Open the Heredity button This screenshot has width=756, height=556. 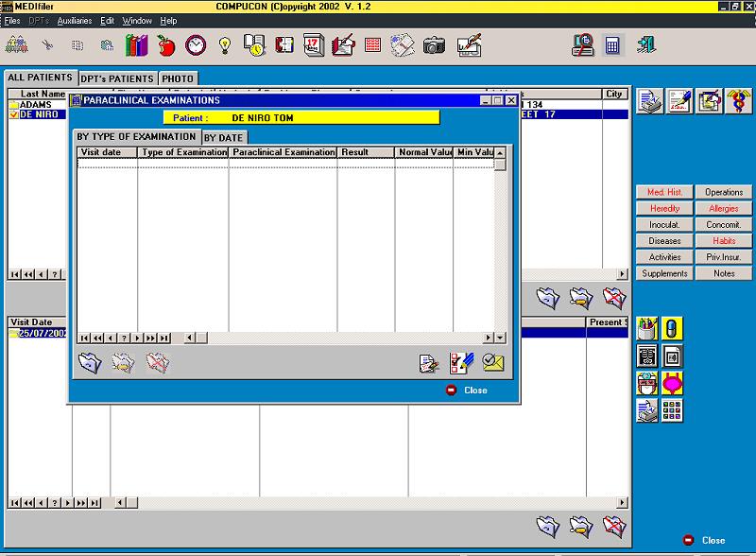click(664, 208)
